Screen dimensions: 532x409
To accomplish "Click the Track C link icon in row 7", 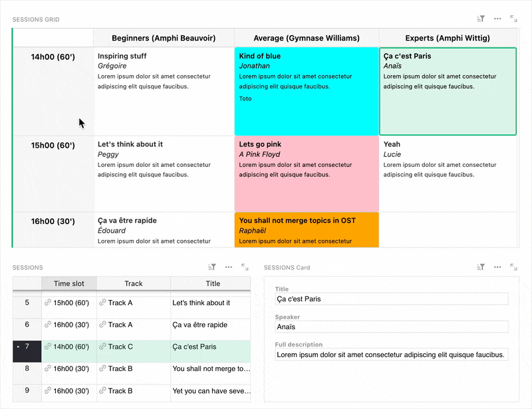I will pyautogui.click(x=102, y=346).
